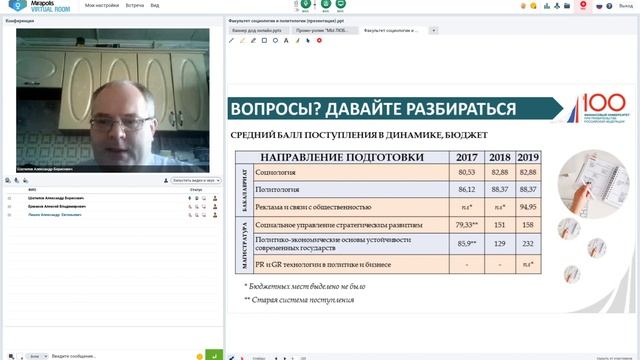Viewport: 640px width, 360px height.
Task: Select the first participant row, Александр Борисович
Action: coord(113,198)
